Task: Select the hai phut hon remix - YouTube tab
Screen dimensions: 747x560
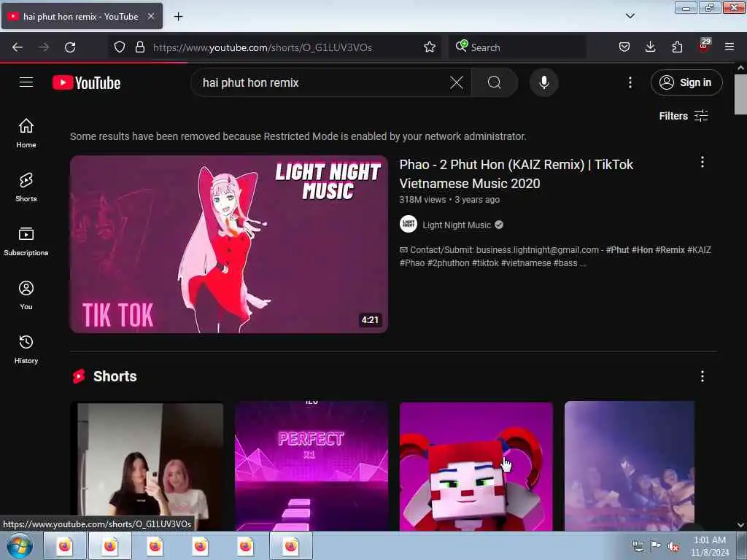Action: (82, 16)
